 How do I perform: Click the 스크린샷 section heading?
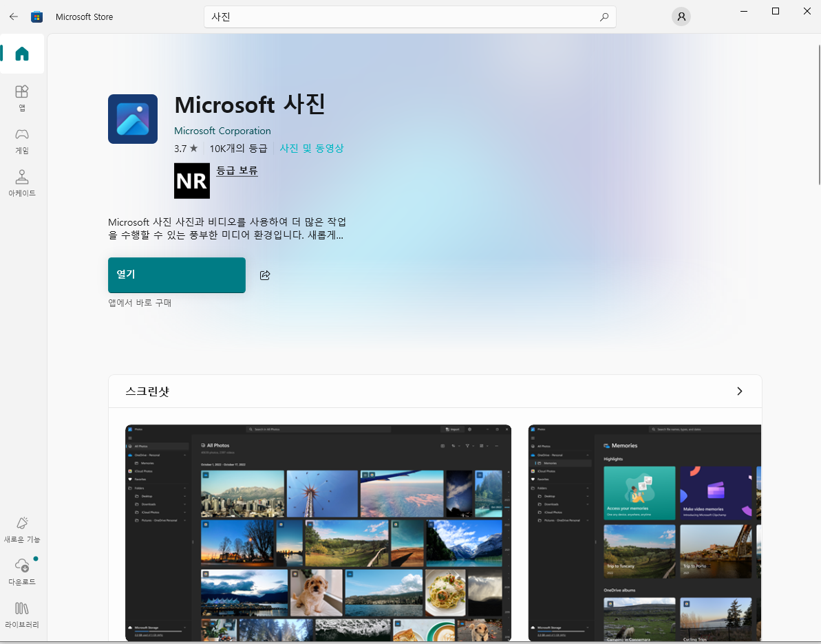click(x=148, y=391)
